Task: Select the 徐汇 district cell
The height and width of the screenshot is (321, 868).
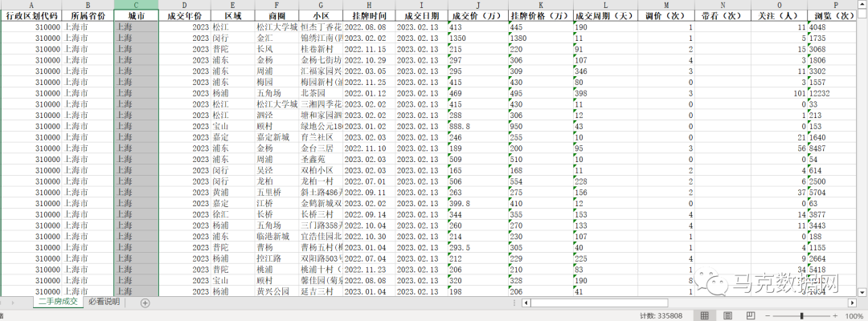Action: (x=233, y=214)
